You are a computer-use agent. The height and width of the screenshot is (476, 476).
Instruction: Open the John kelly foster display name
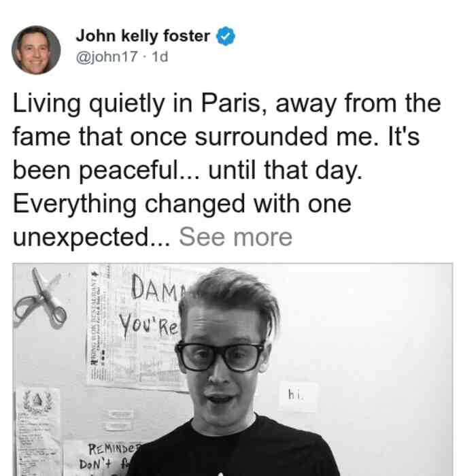tap(143, 36)
